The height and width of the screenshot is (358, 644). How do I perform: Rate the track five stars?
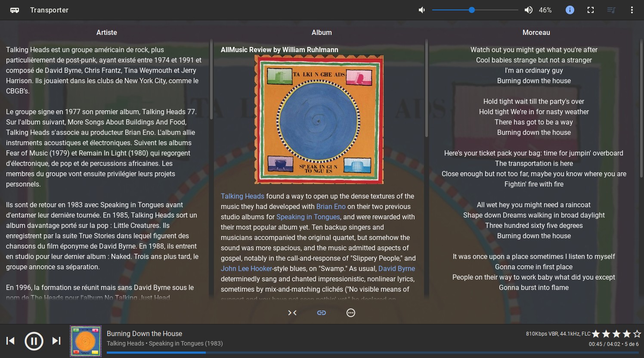[x=637, y=334]
